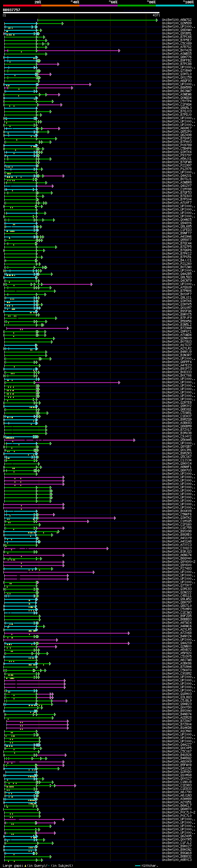This screenshot has width=197, height=868.
Task: Click the UniRef100_A6UHC7 label
Action: pyautogui.click(x=177, y=128)
